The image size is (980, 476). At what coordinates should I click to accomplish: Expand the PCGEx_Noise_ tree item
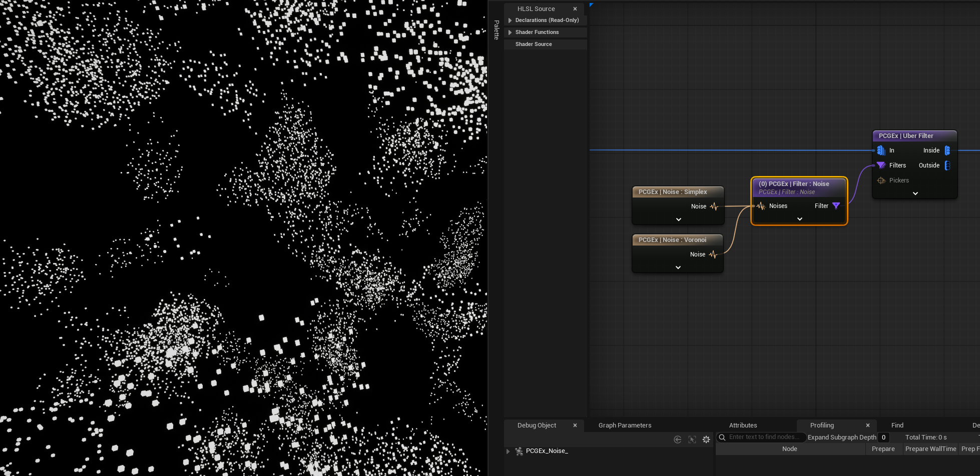click(x=508, y=451)
